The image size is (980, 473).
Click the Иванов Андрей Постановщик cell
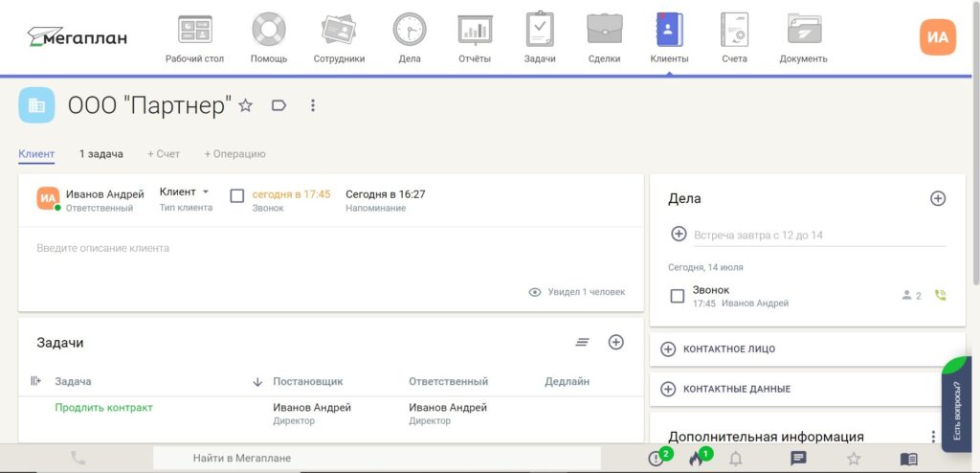(x=312, y=414)
